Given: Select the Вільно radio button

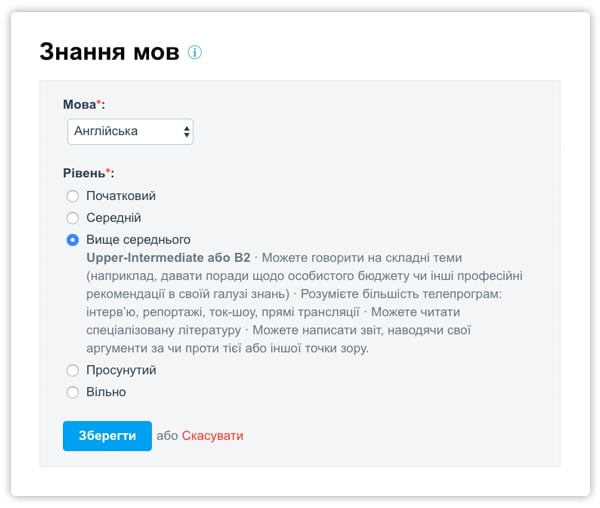Looking at the screenshot, I should click(72, 393).
